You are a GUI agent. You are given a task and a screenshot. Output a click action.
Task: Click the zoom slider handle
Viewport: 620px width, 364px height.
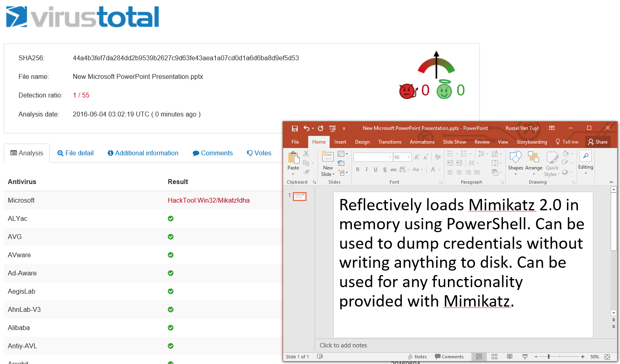coord(549,357)
